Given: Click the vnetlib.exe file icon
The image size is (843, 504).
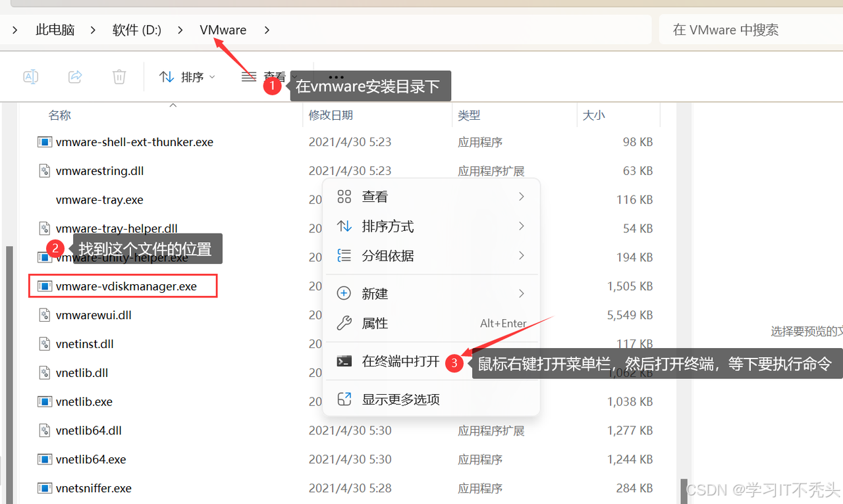Looking at the screenshot, I should click(45, 401).
